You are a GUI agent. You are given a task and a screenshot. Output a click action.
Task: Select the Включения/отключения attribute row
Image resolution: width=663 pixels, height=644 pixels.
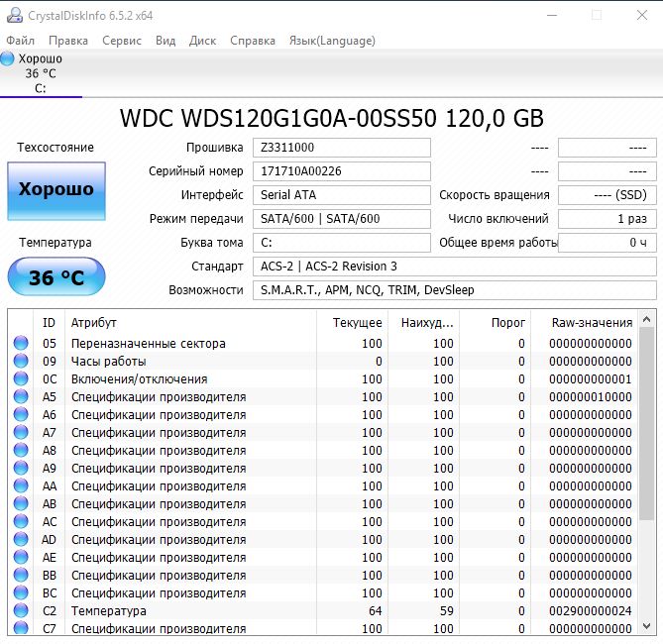point(323,378)
